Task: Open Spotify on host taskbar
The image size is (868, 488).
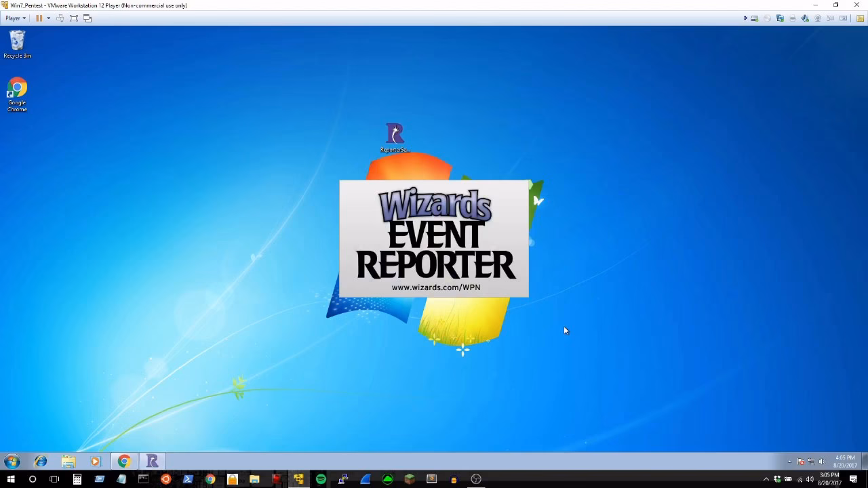Action: tap(321, 479)
